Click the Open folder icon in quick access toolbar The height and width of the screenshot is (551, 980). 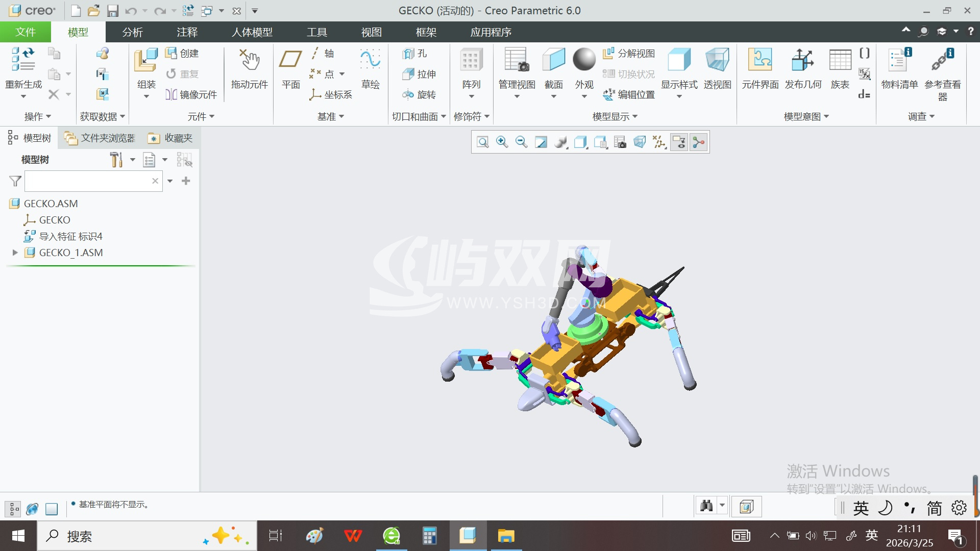click(93, 11)
